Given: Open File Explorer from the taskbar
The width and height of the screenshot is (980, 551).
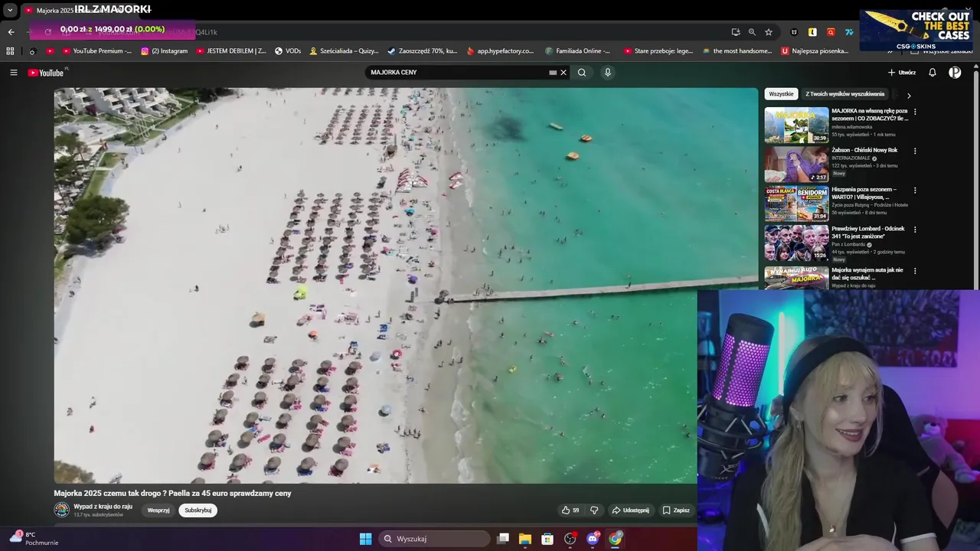Looking at the screenshot, I should point(524,539).
